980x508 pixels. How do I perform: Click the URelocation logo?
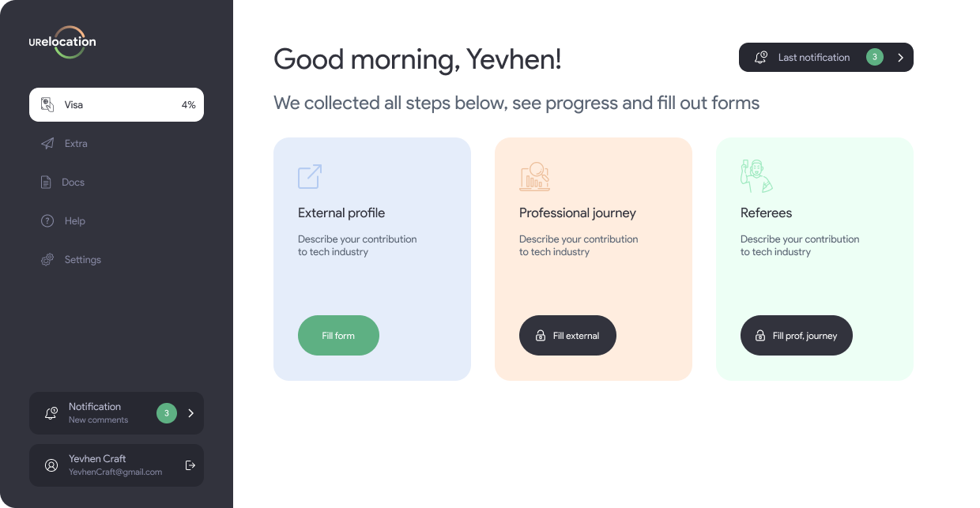tap(62, 42)
